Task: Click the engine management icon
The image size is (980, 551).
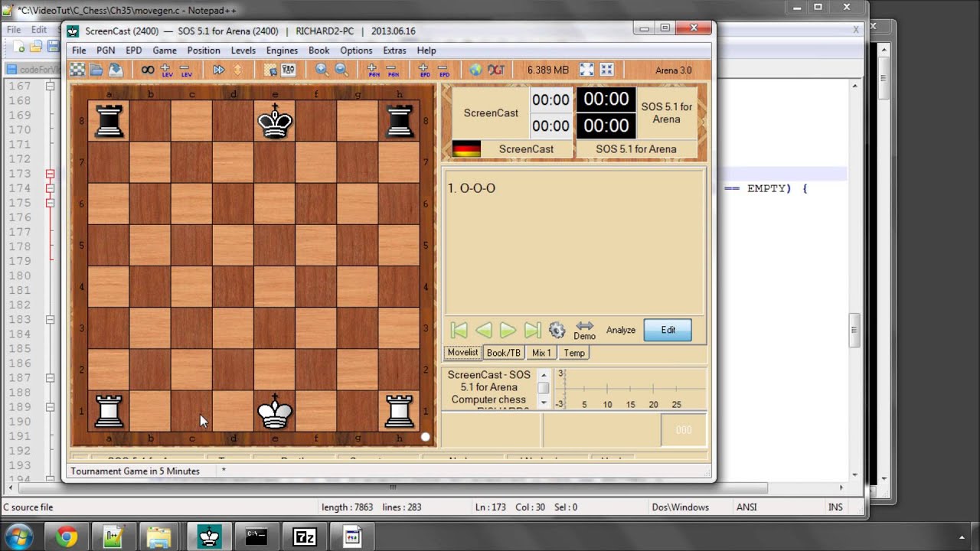Action: coord(289,70)
